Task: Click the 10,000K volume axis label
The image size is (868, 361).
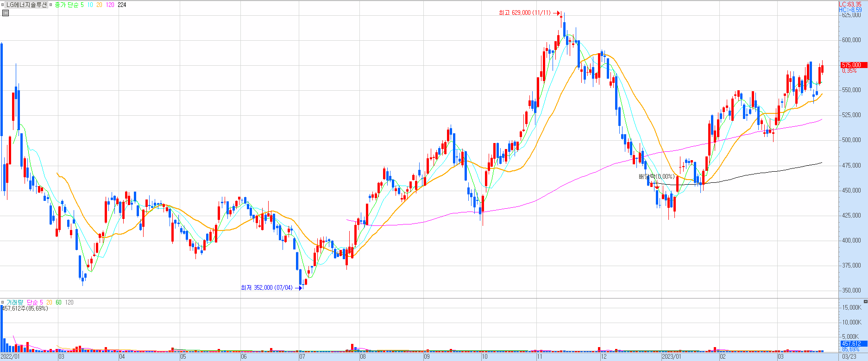Action: pos(851,322)
